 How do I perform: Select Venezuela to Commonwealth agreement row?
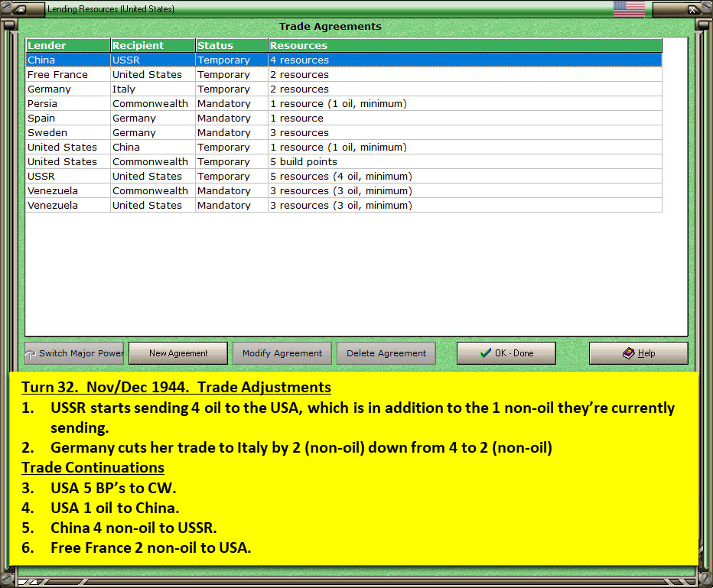pos(343,191)
